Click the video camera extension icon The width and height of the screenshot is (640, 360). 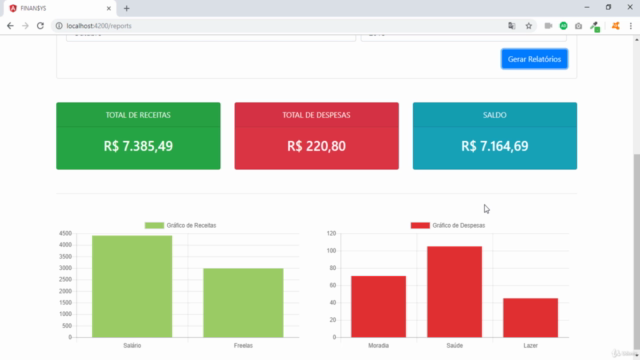548,26
